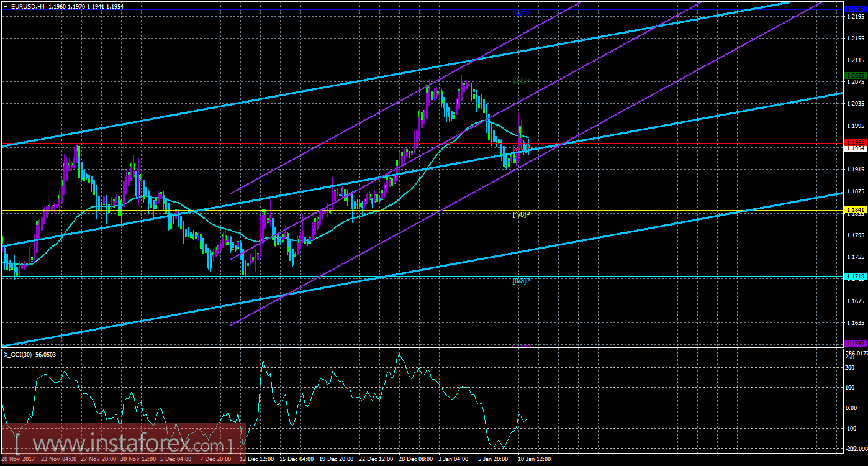Select the [0/8]P Murray level label
This screenshot has height=466, width=868.
(x=521, y=280)
